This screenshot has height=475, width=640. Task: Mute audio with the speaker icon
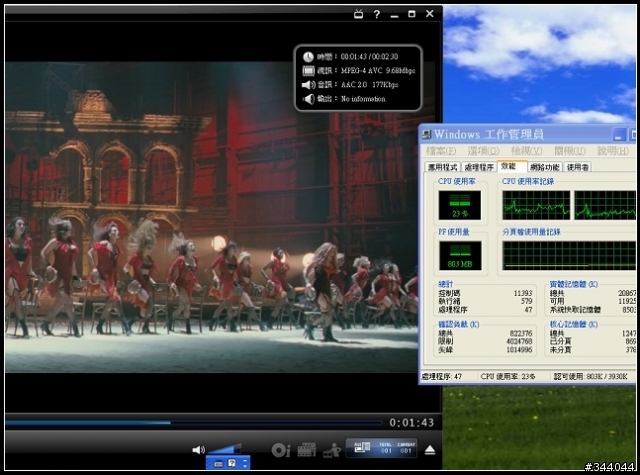[x=198, y=450]
